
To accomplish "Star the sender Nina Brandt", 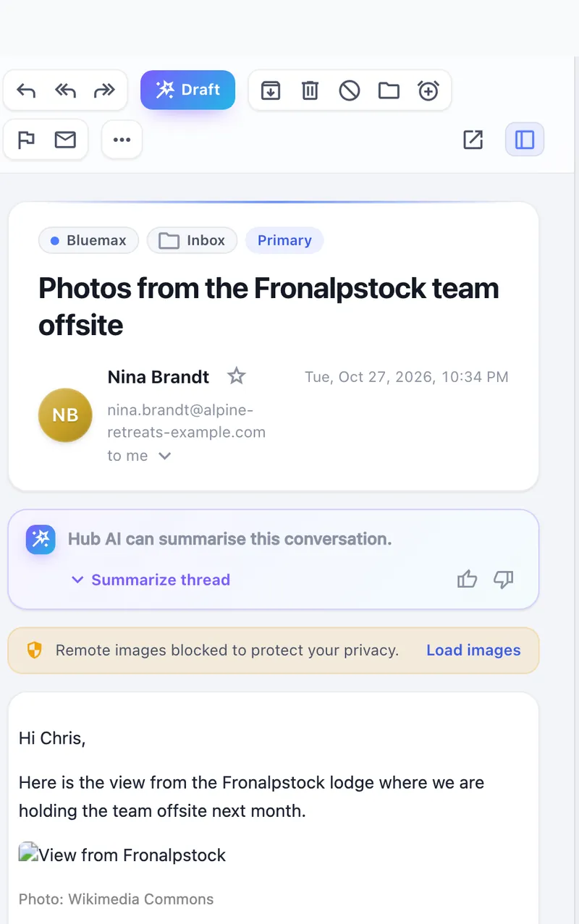I will coord(236,376).
